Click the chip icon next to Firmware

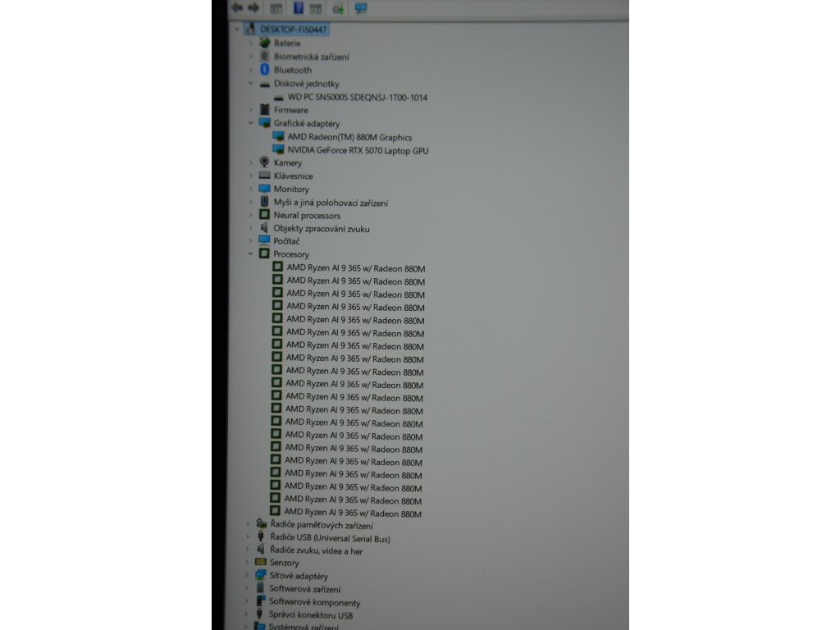click(265, 109)
